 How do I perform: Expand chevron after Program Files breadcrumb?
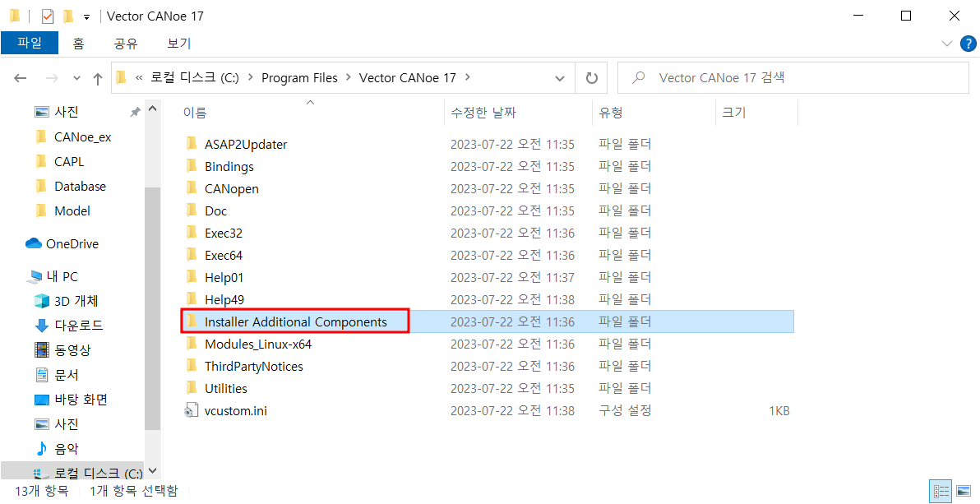point(348,78)
